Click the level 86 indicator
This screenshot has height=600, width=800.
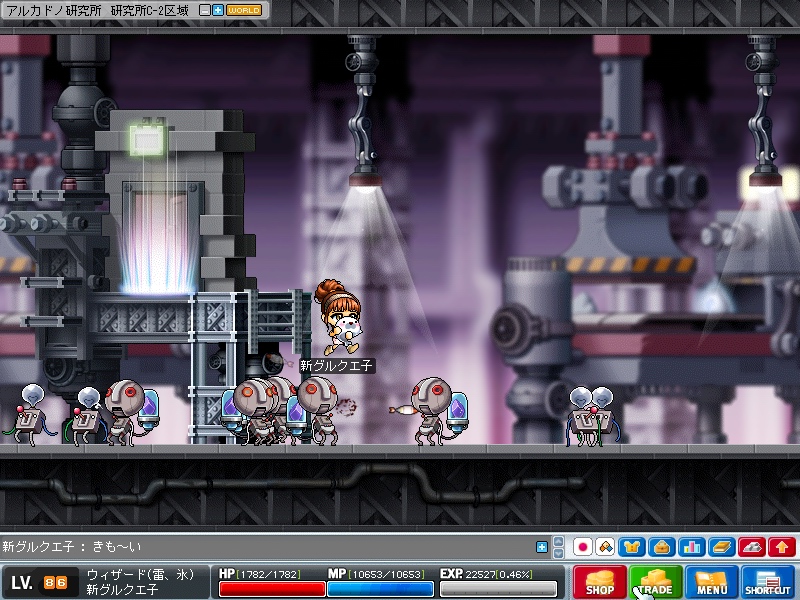point(40,583)
